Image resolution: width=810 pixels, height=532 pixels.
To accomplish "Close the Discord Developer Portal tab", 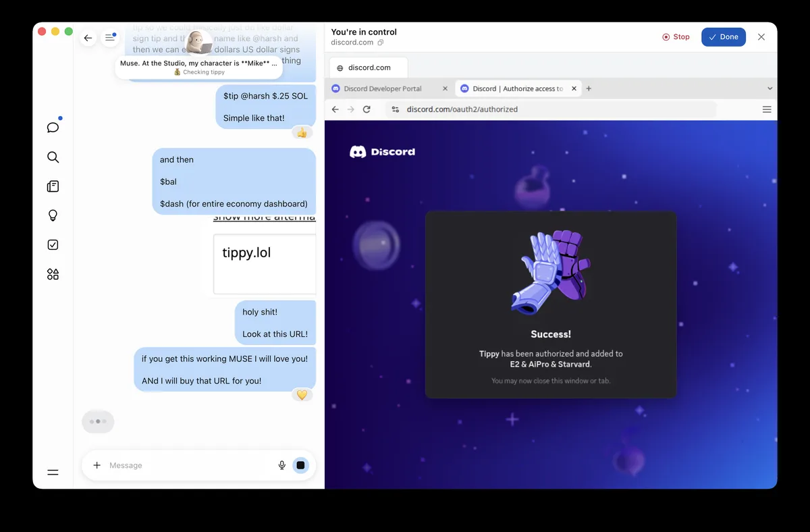I will (x=445, y=88).
